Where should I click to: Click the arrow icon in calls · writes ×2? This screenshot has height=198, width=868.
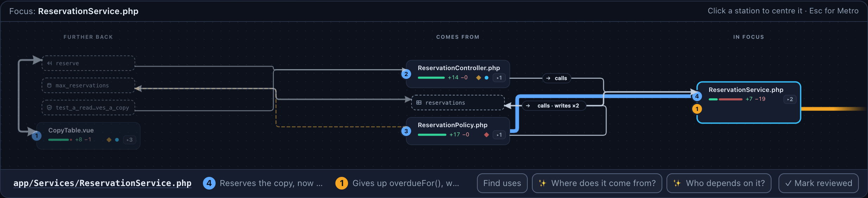(528, 106)
